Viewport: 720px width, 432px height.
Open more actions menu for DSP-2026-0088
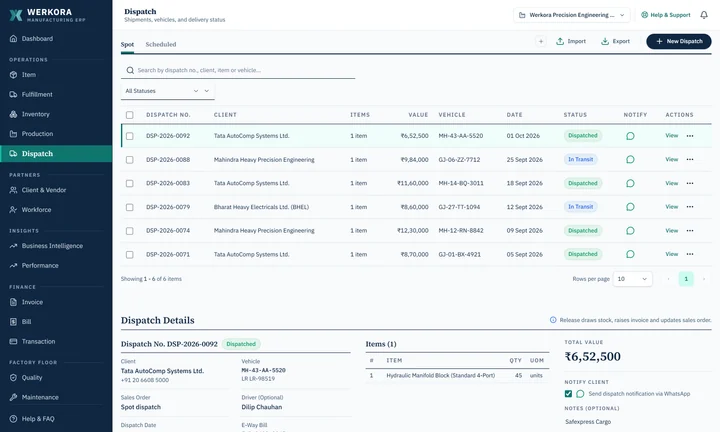tap(690, 159)
